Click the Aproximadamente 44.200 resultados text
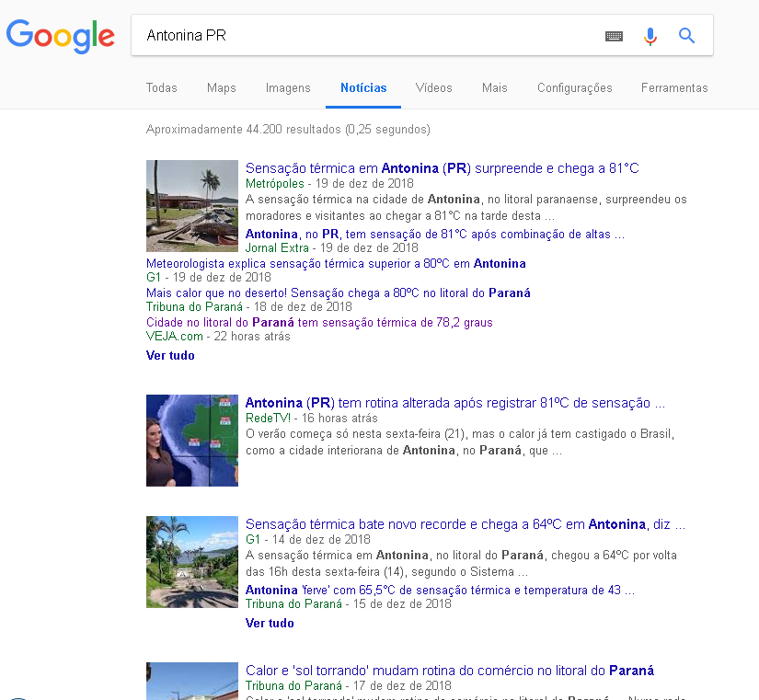The image size is (759, 700). [288, 130]
